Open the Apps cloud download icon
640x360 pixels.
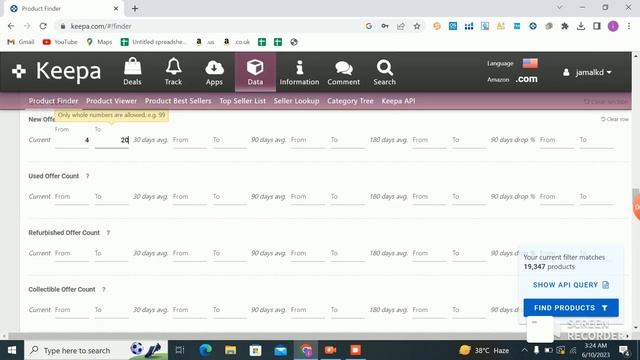[214, 72]
